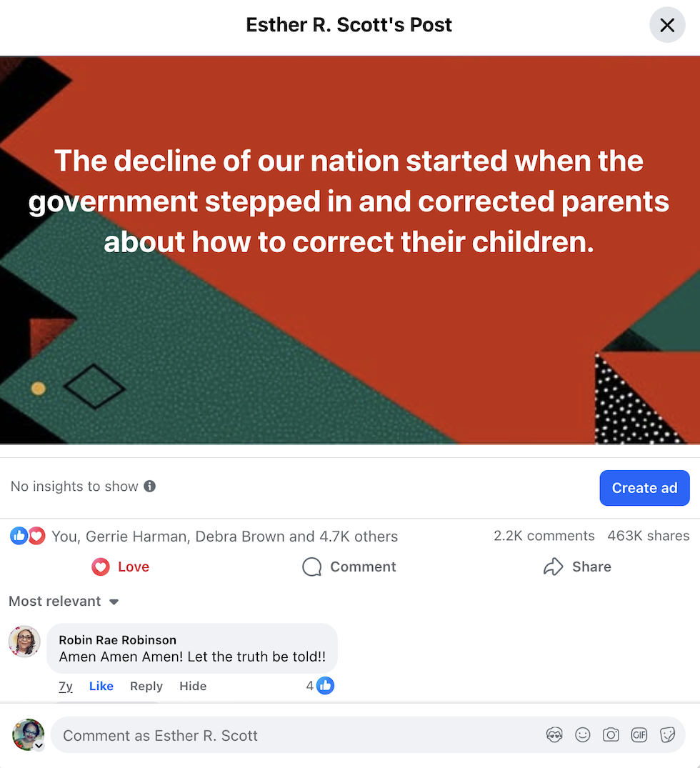Toggle Like on Robin Rae Robinson's comment
The width and height of the screenshot is (700, 768).
point(101,687)
